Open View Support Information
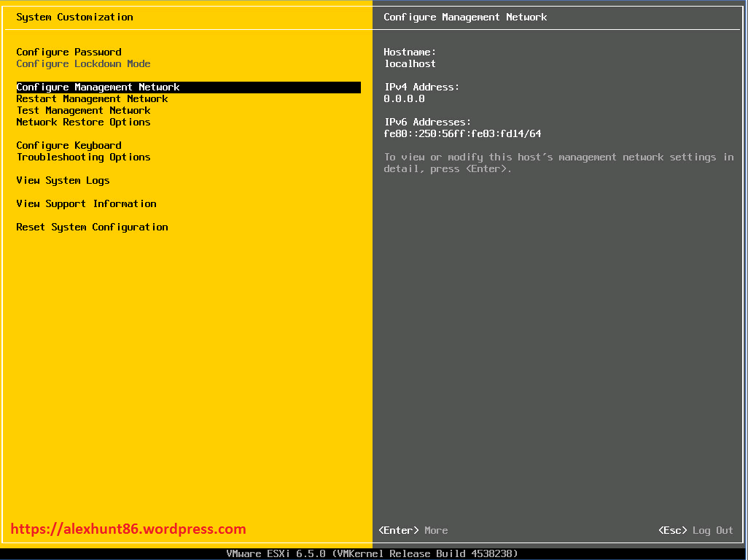This screenshot has width=748, height=560. (x=86, y=203)
